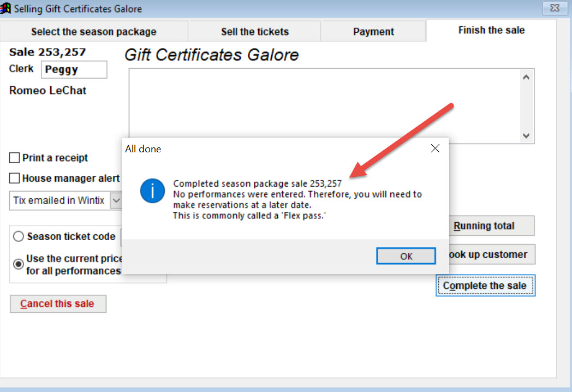Click the Look up customer button
572x392 pixels.
pyautogui.click(x=491, y=254)
